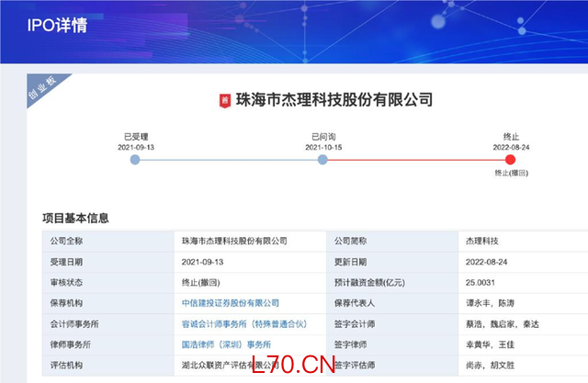Click the 终止(撤回) review status table value
Screen dimensions: 588x383
206,281
